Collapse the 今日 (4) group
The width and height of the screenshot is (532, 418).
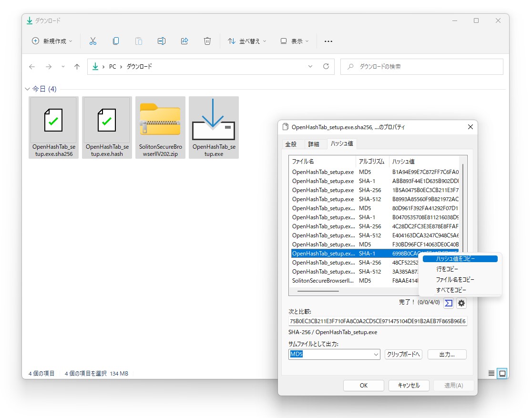click(28, 89)
